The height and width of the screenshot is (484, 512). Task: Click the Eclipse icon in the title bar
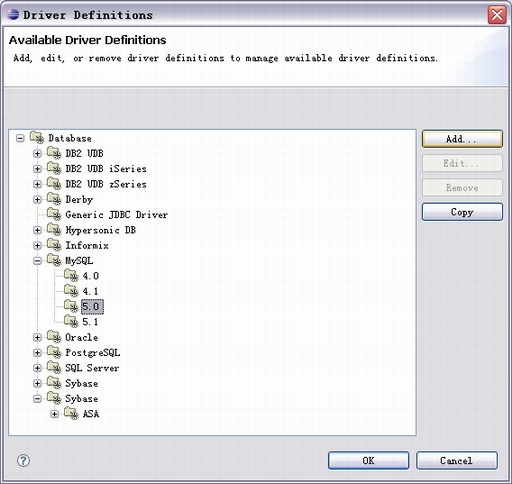(x=13, y=15)
